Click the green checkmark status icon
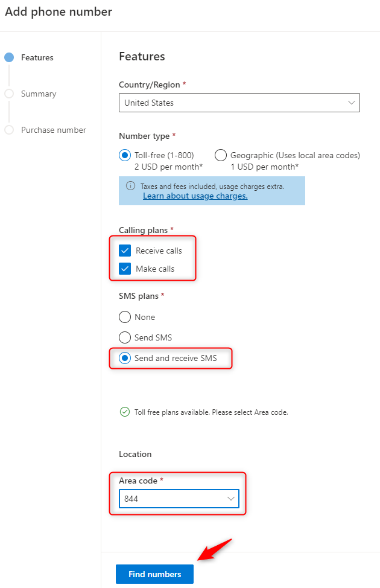The width and height of the screenshot is (380, 588). point(125,412)
